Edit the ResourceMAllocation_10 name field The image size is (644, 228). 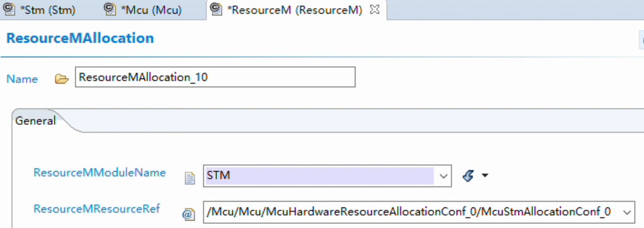tap(215, 77)
